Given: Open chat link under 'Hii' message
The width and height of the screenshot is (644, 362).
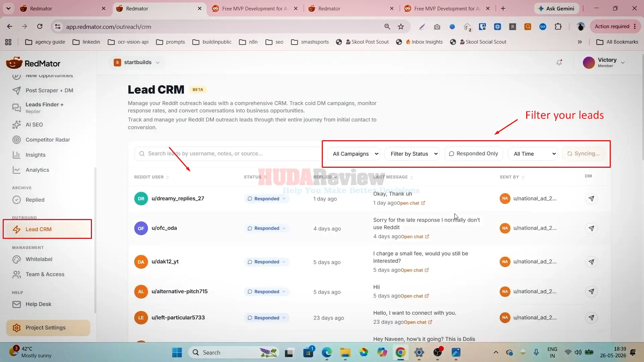Looking at the screenshot, I should 414,296.
